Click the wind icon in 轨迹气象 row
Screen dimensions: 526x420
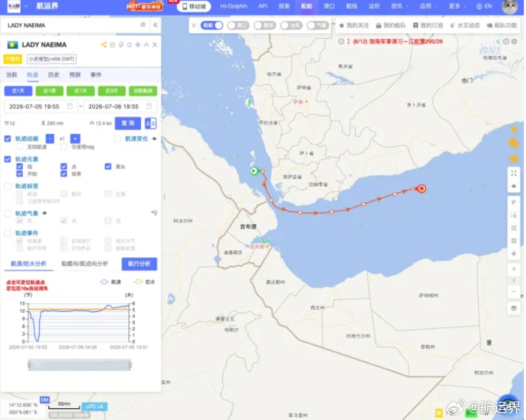(x=154, y=213)
